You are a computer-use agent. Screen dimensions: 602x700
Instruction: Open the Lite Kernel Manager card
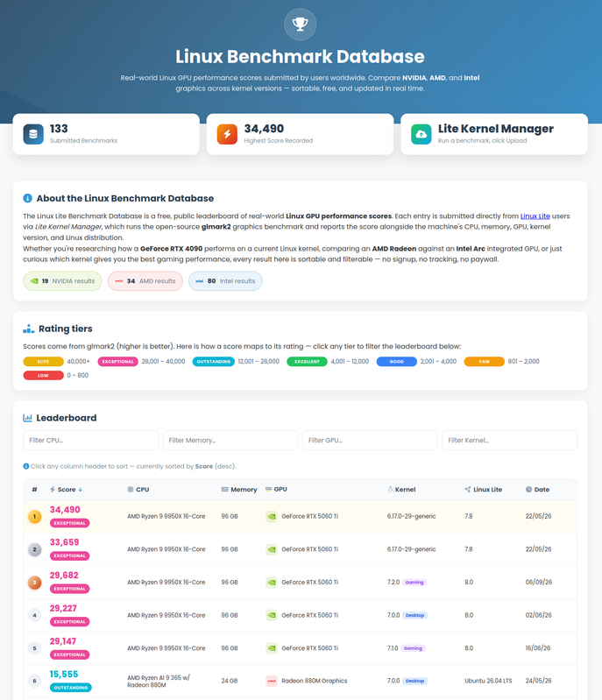(x=494, y=134)
